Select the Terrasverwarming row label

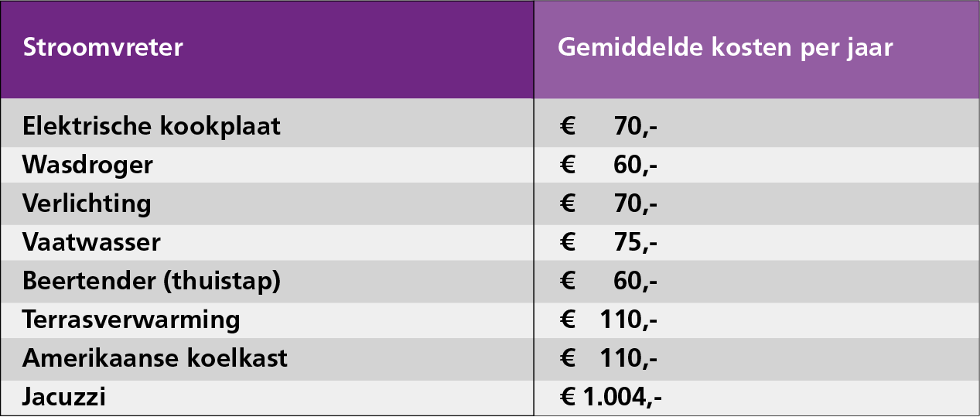tap(131, 320)
